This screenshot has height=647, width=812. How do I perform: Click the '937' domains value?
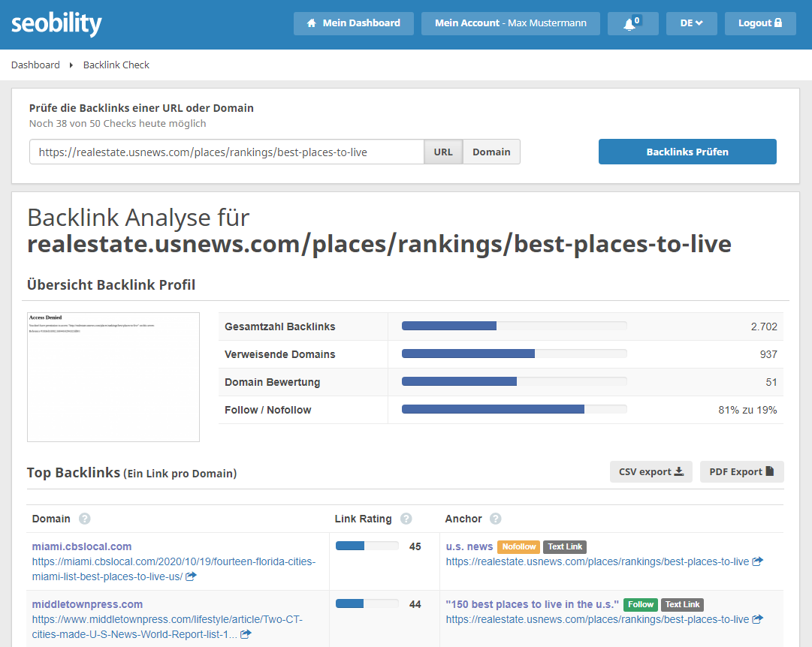[x=768, y=354]
